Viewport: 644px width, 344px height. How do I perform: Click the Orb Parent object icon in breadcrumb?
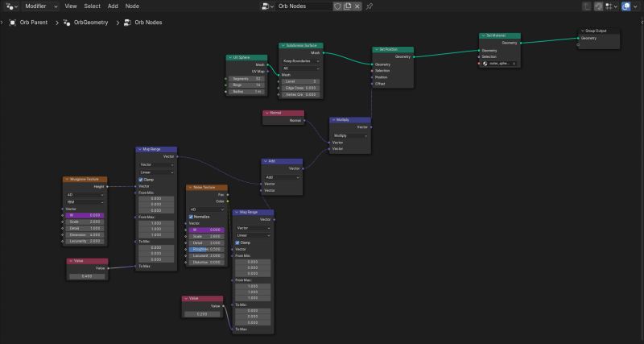click(x=12, y=23)
